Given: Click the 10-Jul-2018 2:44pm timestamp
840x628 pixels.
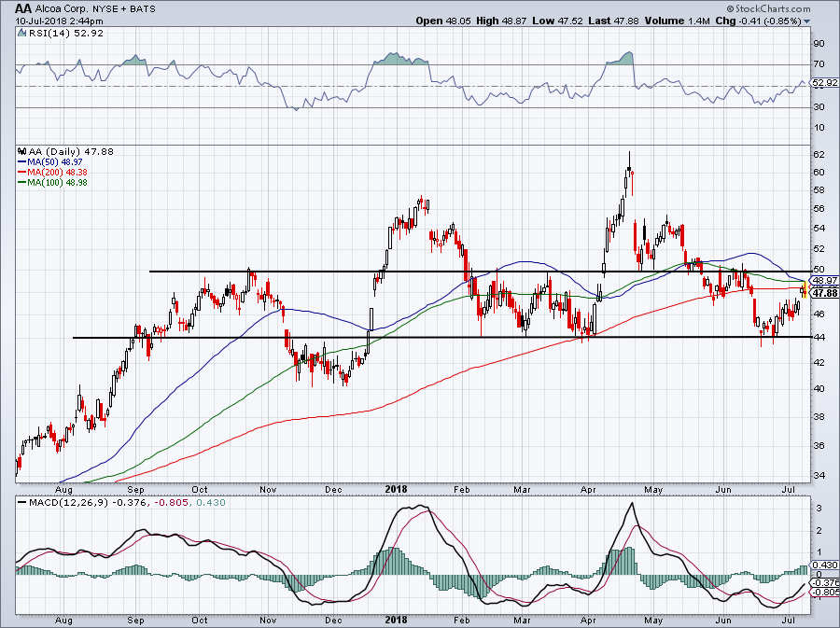Looking at the screenshot, I should click(59, 21).
